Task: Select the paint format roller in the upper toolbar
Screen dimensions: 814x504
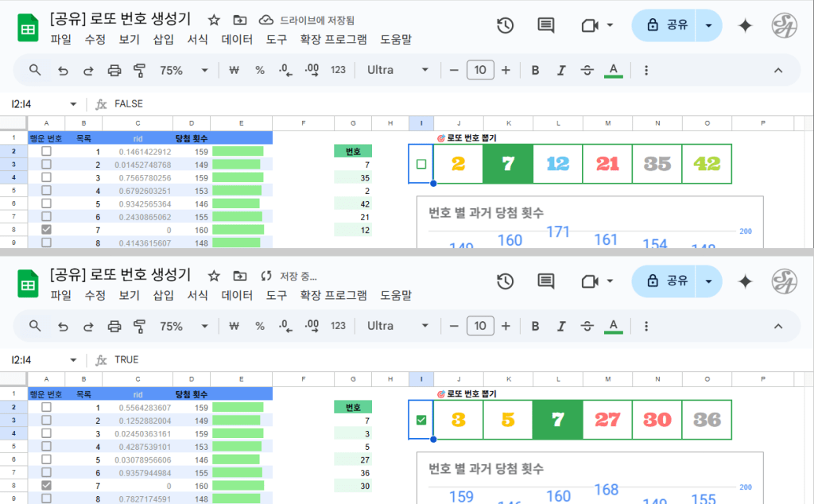Action: pyautogui.click(x=140, y=70)
